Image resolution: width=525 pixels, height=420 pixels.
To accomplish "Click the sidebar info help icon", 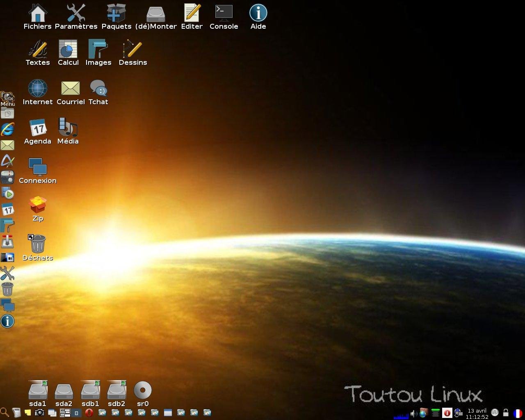I will tap(7, 321).
